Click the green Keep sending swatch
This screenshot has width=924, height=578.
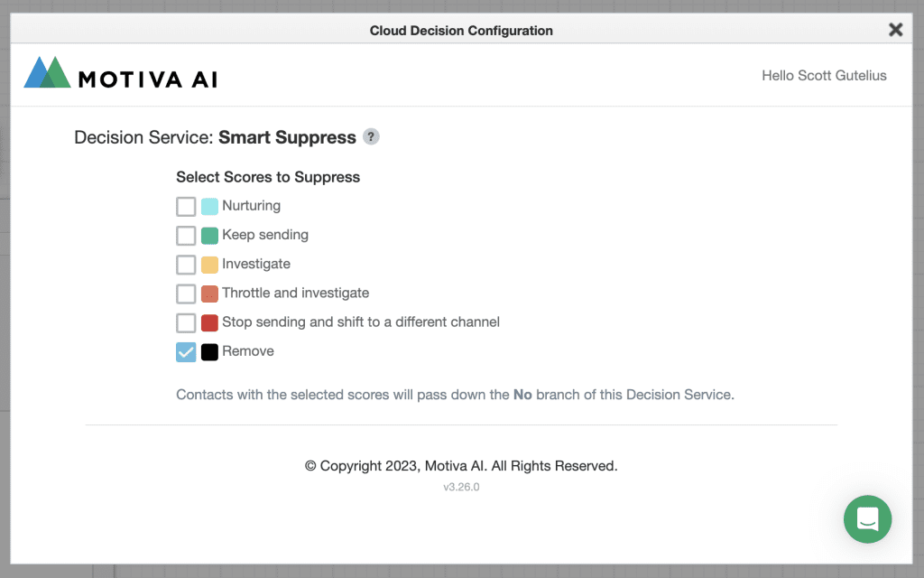(209, 236)
